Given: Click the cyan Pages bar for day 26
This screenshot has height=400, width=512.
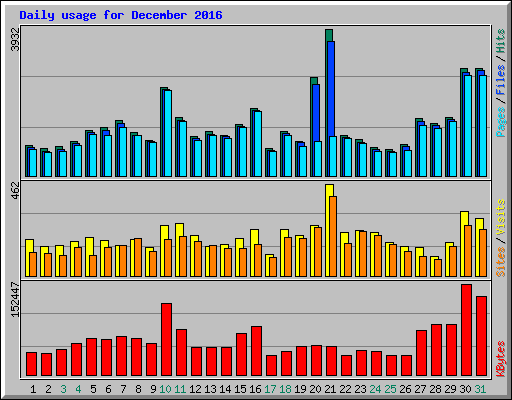Looking at the screenshot, I should click(x=408, y=163).
